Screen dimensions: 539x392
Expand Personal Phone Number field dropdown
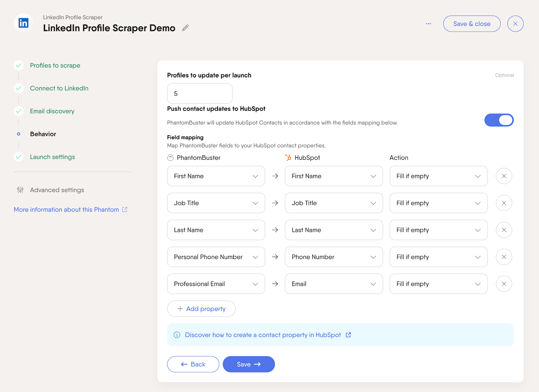point(216,257)
